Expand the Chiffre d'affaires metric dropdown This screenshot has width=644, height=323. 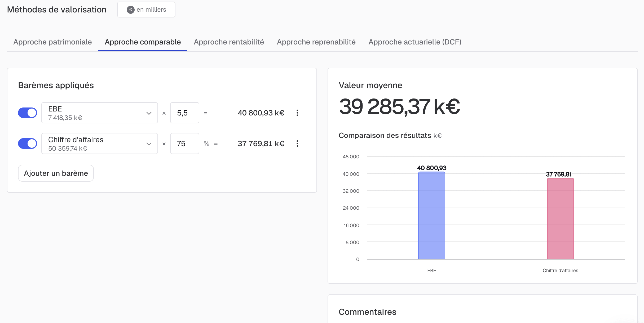[100, 143]
